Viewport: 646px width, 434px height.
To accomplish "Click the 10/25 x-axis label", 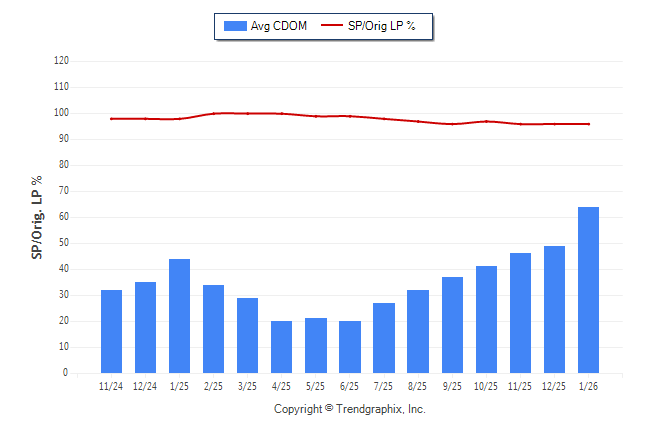I will click(x=486, y=385).
